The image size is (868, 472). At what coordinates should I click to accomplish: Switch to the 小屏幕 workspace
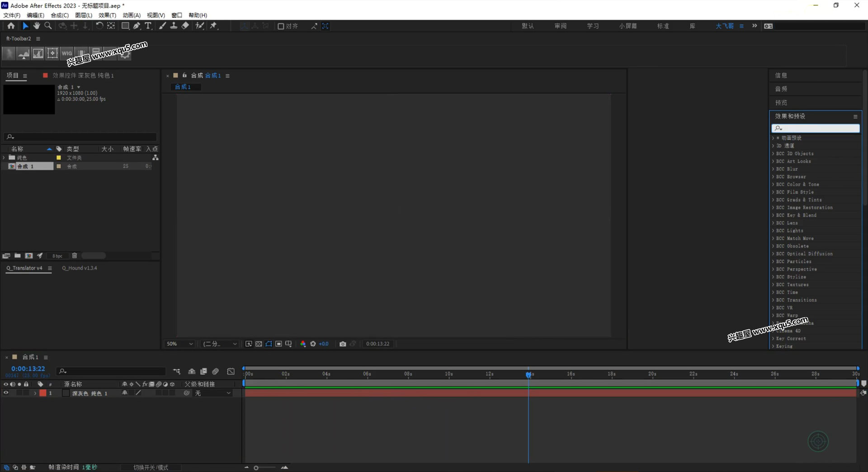(x=628, y=26)
